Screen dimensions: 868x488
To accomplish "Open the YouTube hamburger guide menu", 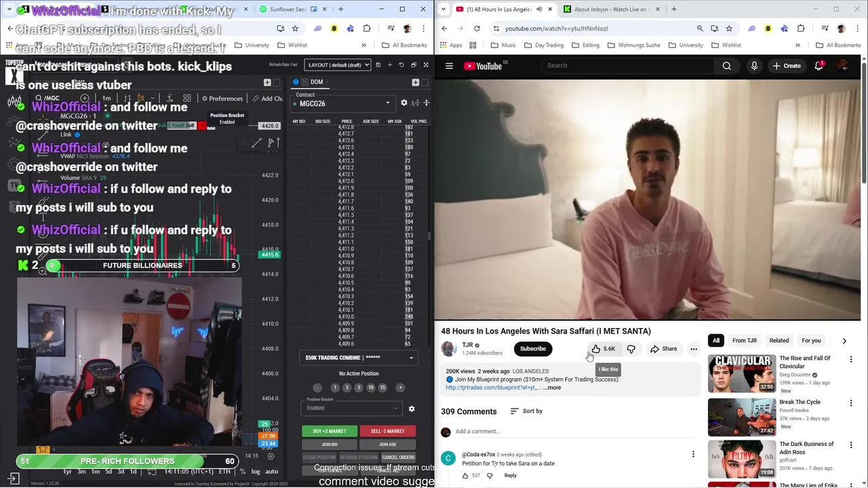I will tap(449, 66).
